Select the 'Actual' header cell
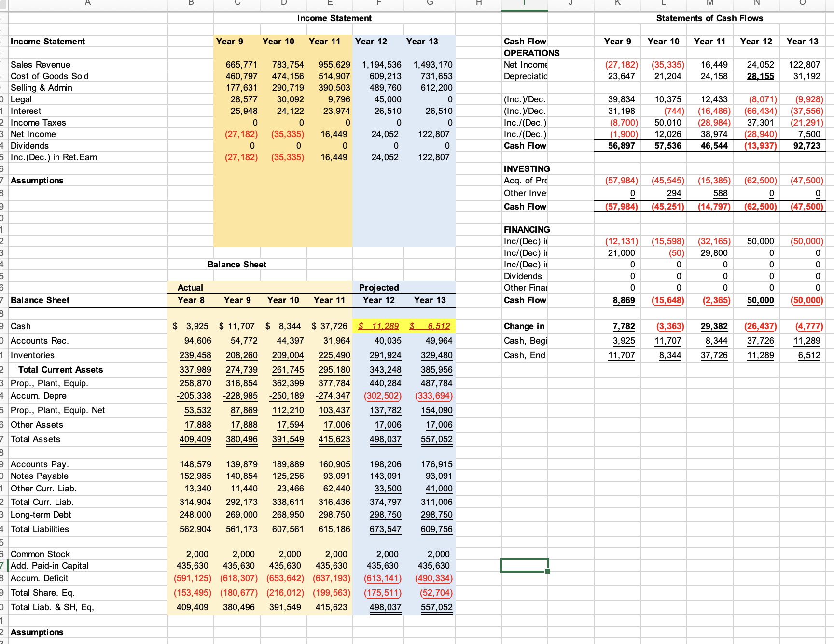The width and height of the screenshot is (834, 644). 190,288
